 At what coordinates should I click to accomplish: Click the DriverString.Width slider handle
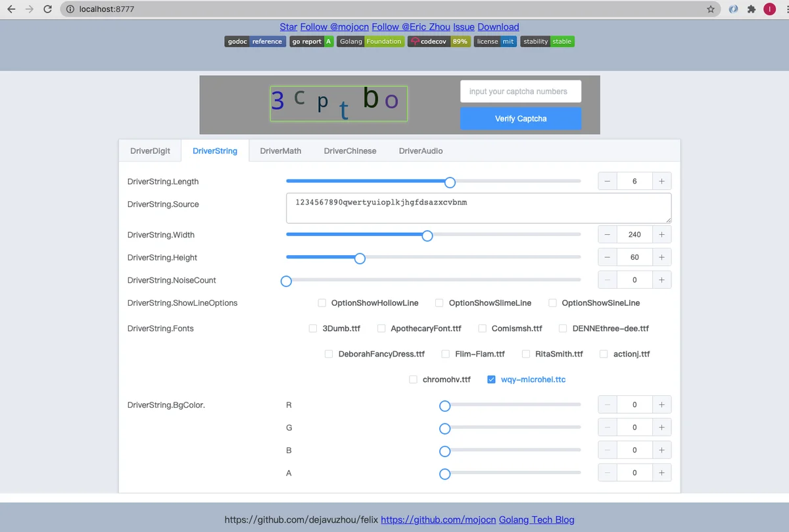coord(427,235)
